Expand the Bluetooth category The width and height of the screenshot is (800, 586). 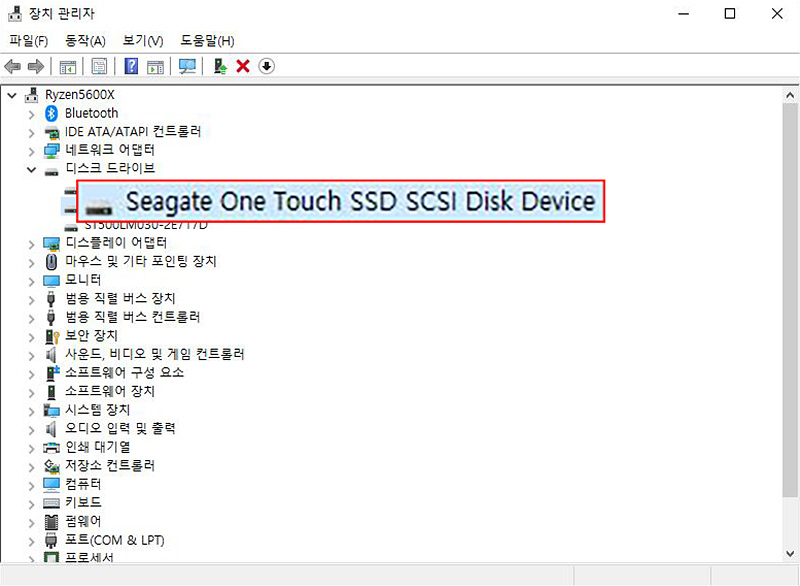coord(32,114)
